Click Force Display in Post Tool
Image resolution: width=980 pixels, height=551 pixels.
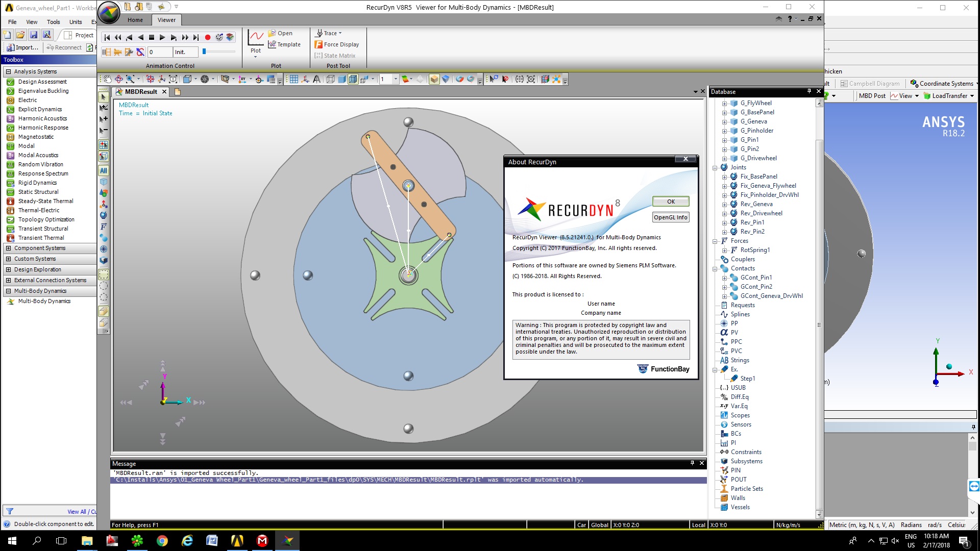coord(337,44)
